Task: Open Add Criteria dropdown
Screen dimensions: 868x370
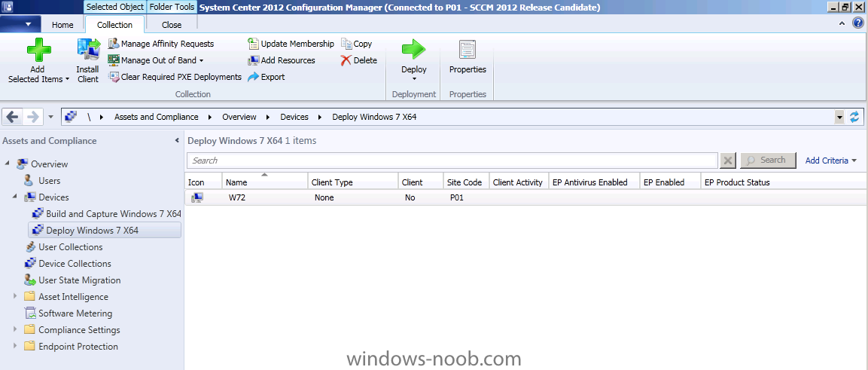Action: pos(830,161)
